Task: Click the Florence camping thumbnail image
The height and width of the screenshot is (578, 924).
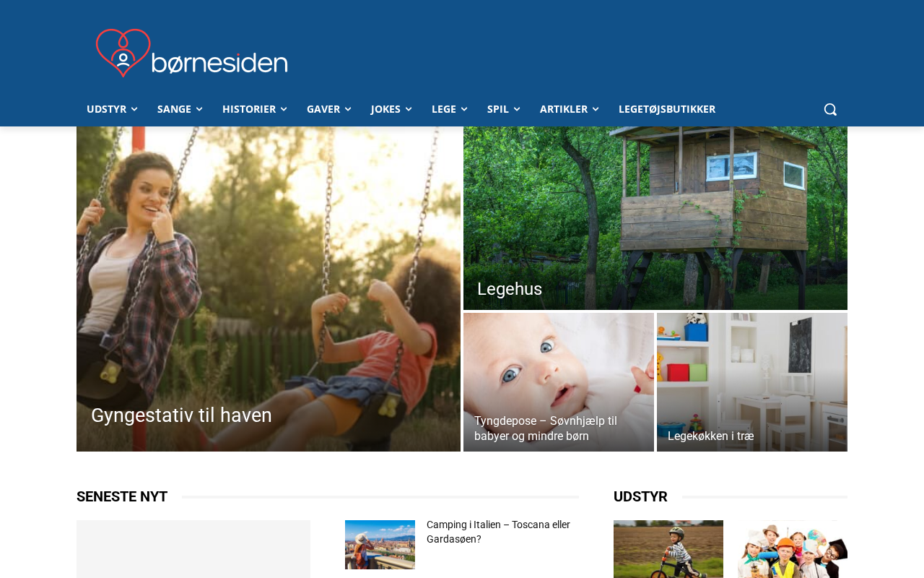Action: (x=380, y=545)
